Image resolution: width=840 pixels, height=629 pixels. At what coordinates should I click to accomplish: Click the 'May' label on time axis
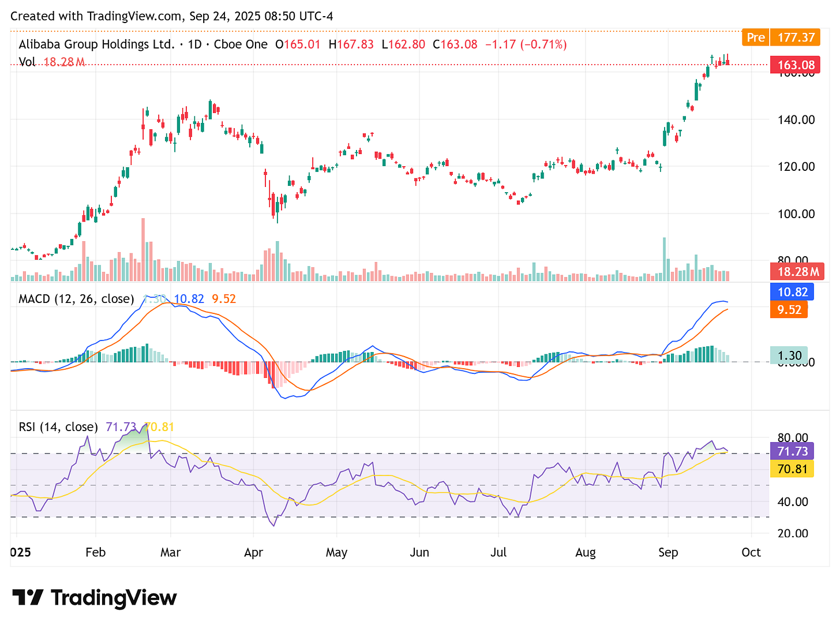coord(336,552)
